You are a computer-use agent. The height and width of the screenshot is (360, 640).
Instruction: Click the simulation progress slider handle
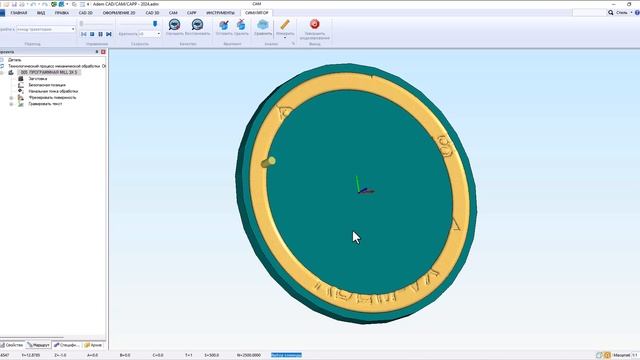coord(82,24)
